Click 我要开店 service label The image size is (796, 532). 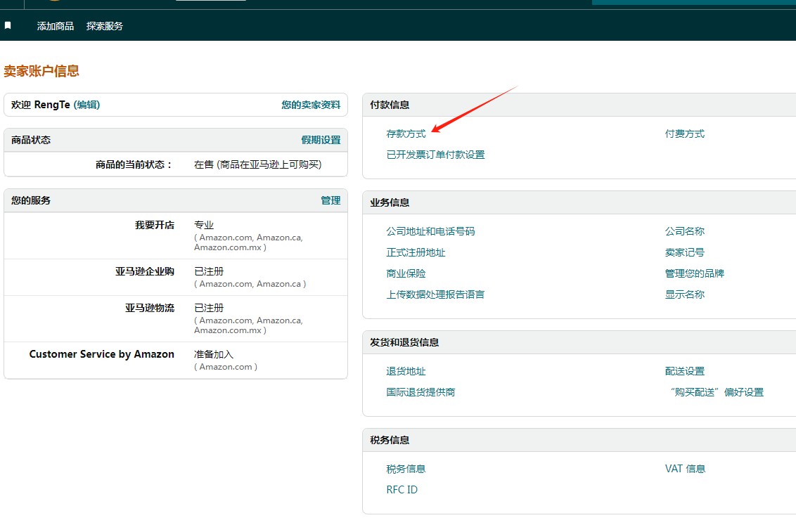point(154,225)
